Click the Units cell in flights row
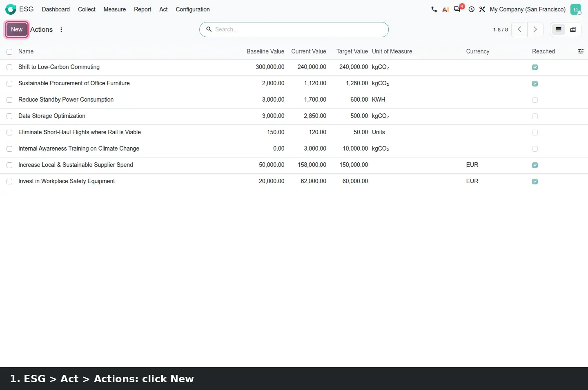 pyautogui.click(x=379, y=132)
